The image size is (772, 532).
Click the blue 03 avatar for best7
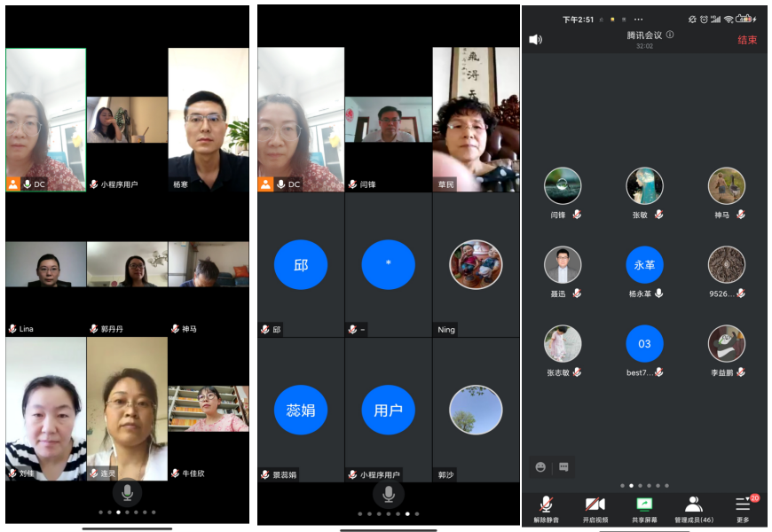coord(644,344)
